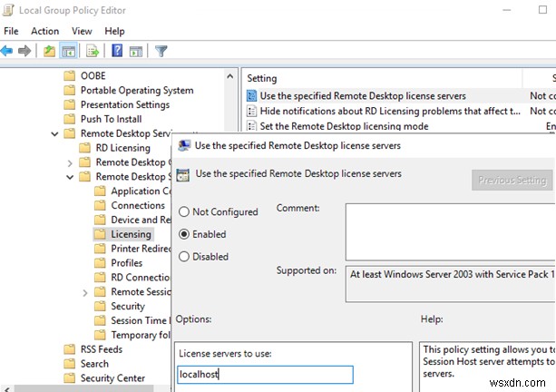This screenshot has width=556, height=392.
Task: Open the Help question mark icon
Action: click(x=117, y=51)
